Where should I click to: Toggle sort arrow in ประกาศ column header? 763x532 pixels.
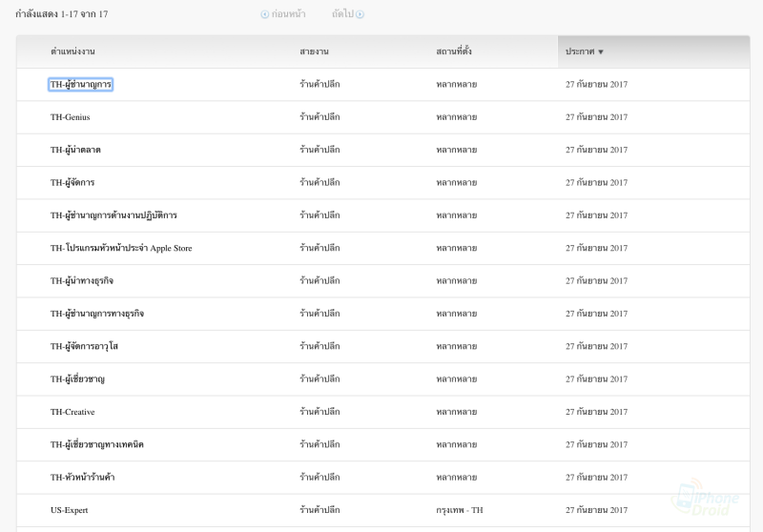[600, 51]
